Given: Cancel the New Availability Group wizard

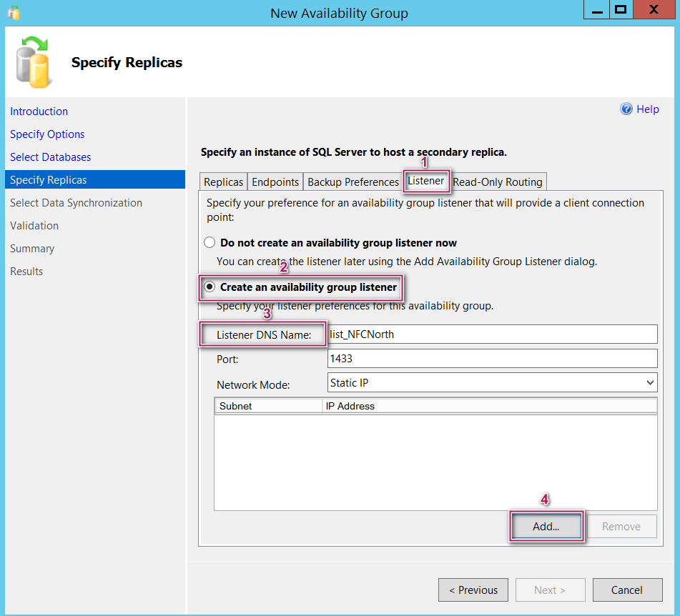Looking at the screenshot, I should coord(627,590).
